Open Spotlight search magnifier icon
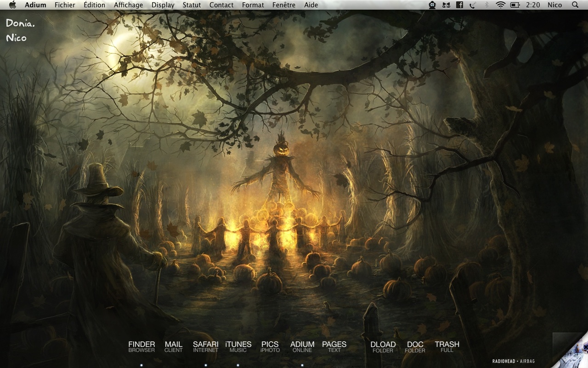This screenshot has height=368, width=588. (x=575, y=5)
